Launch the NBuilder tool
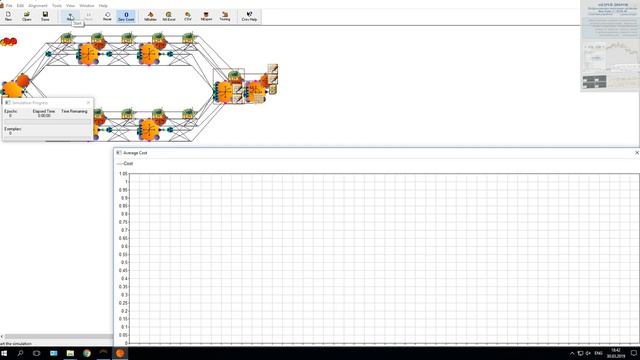 point(150,16)
